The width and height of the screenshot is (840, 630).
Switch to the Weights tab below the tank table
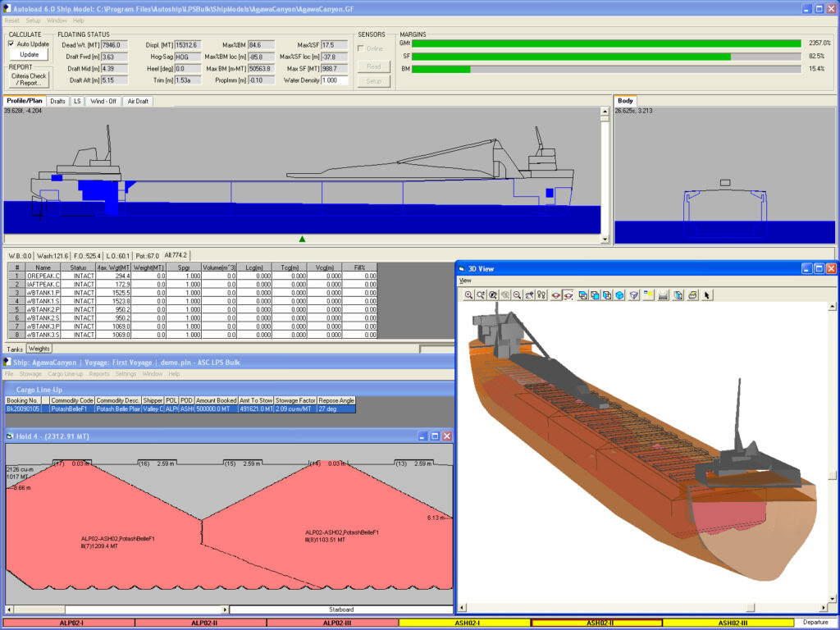tap(39, 349)
